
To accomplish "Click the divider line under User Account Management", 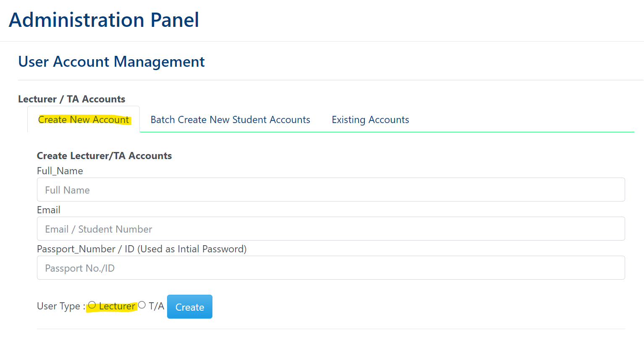I will tap(330, 80).
